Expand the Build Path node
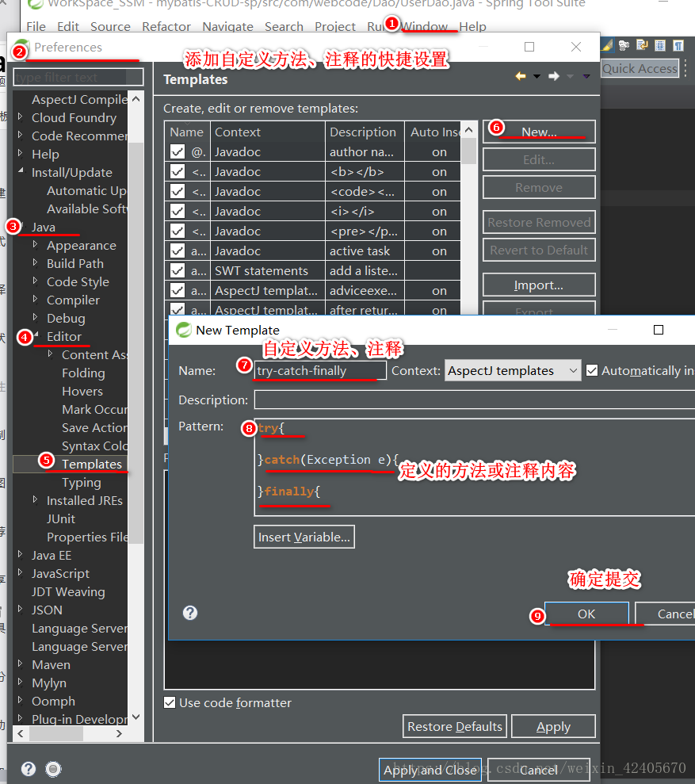The width and height of the screenshot is (695, 784). coord(36,262)
